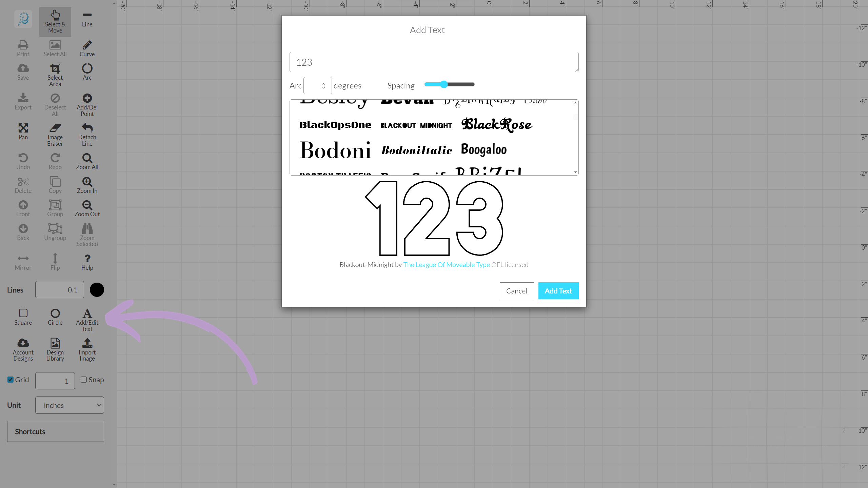Select the Add/Edit Text tool
Image resolution: width=868 pixels, height=488 pixels.
tap(87, 319)
